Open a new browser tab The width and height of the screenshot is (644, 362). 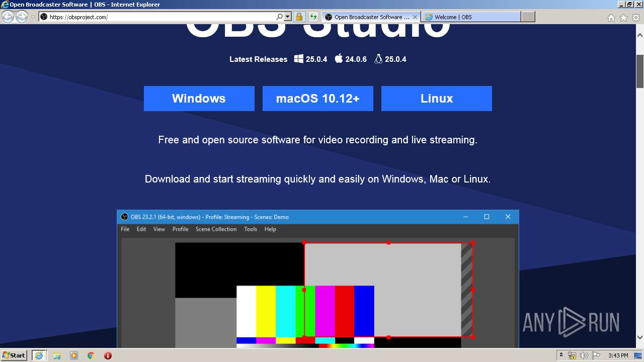pyautogui.click(x=528, y=17)
